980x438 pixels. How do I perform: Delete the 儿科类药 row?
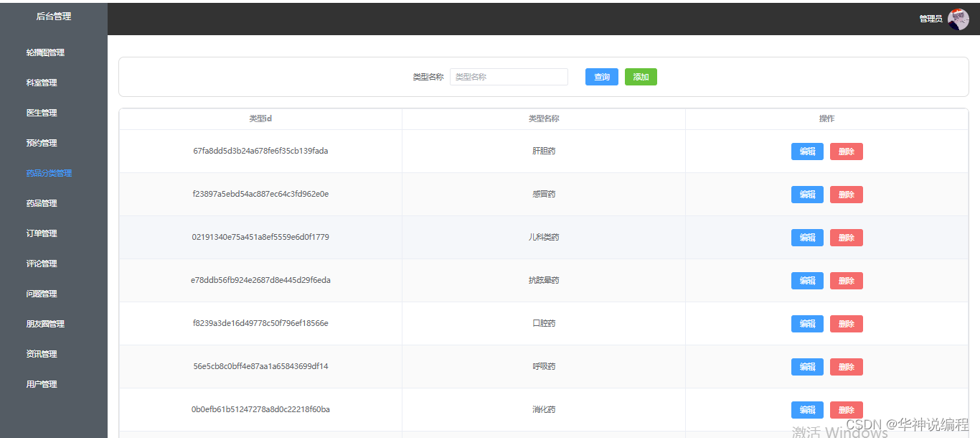tap(847, 238)
